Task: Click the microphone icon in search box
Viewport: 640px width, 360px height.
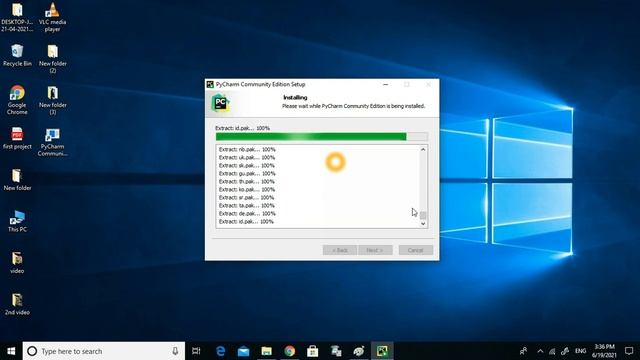Action: coord(175,351)
